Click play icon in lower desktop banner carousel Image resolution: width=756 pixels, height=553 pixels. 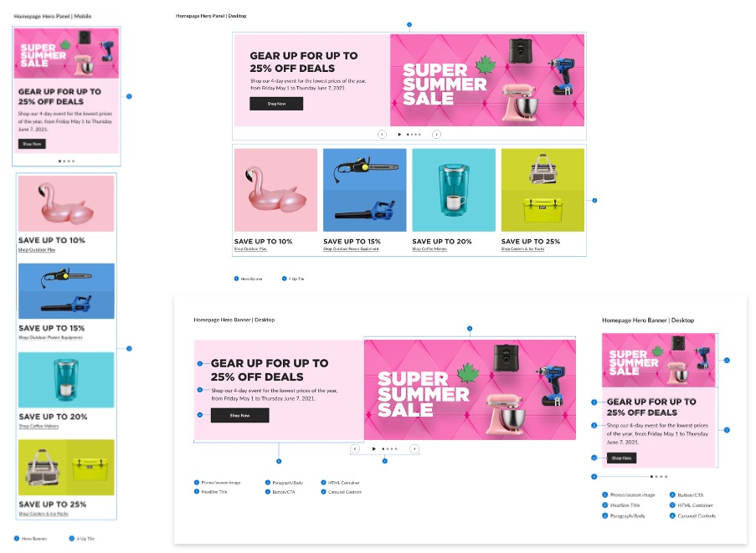(373, 449)
